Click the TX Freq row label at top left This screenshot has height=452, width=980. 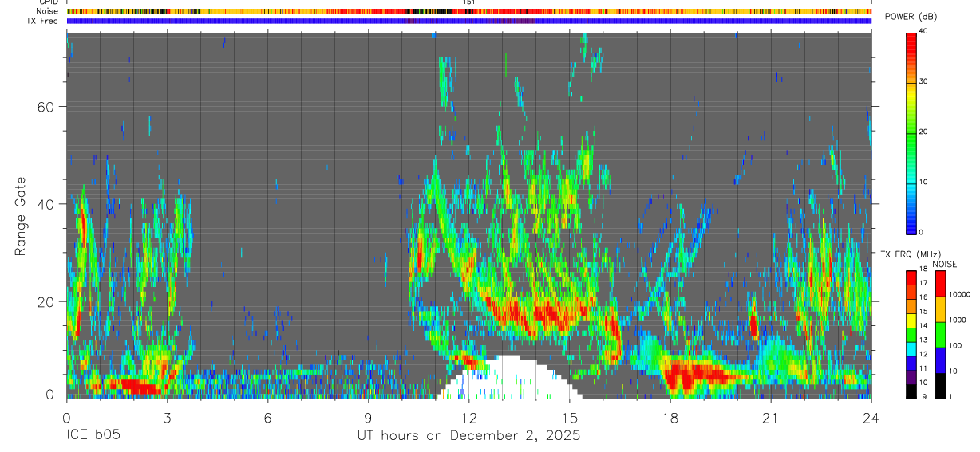point(44,21)
